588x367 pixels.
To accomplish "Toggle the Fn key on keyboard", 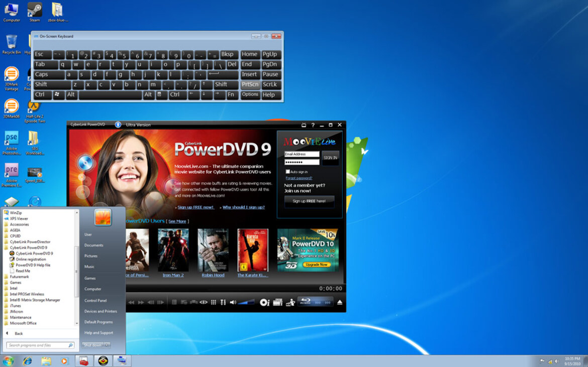I will 232,95.
